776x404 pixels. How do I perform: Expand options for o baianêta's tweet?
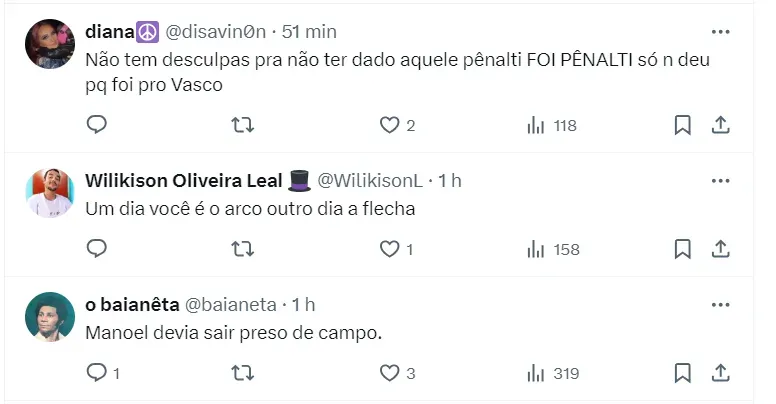(x=720, y=304)
